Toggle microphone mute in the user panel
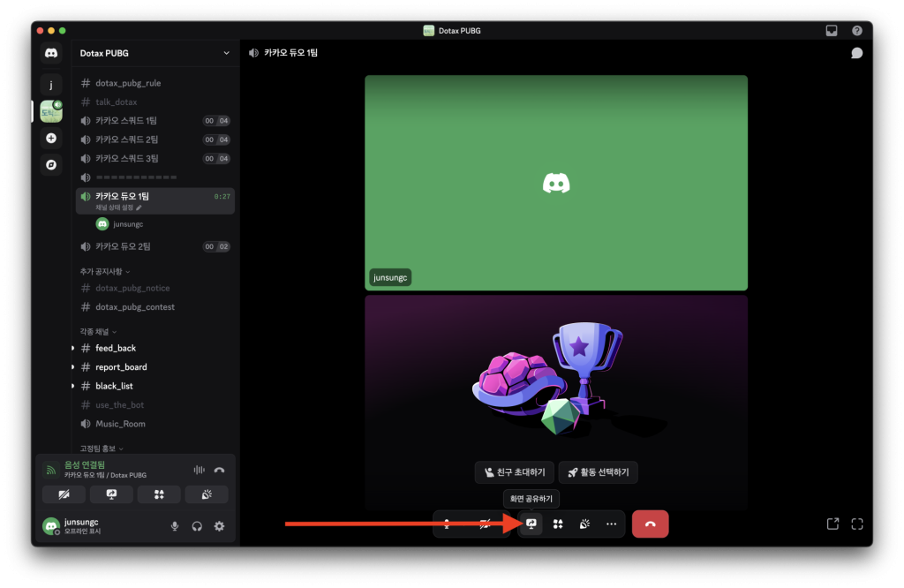904x588 pixels. coord(175,526)
